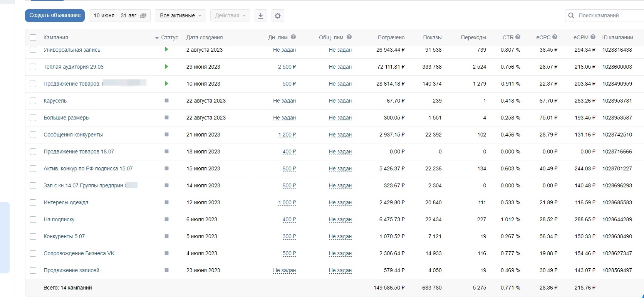Edit 1 200 ₽ daily limit of Сообщения конкуренты

coord(287,135)
